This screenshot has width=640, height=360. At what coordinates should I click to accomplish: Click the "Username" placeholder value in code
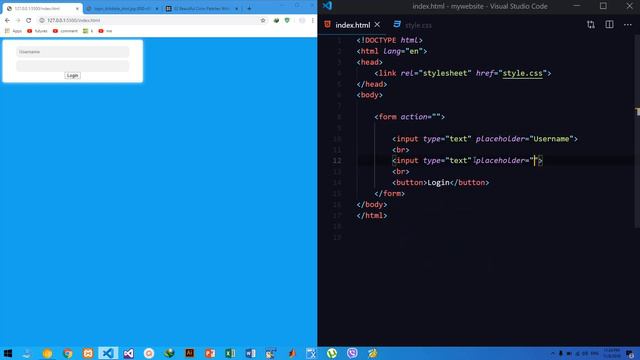click(551, 139)
